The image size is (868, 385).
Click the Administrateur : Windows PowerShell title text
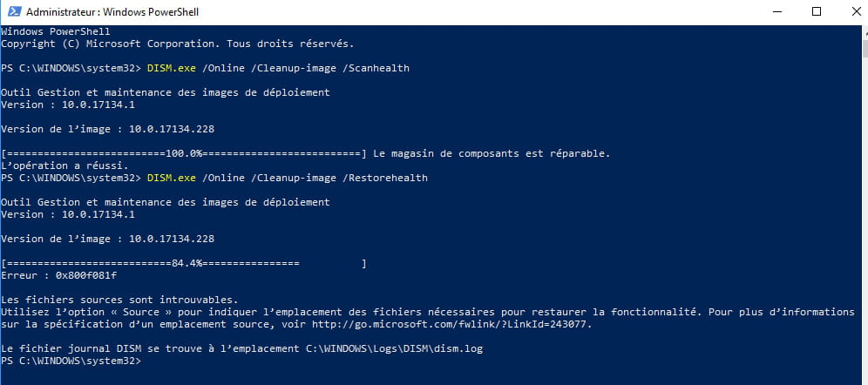click(x=112, y=11)
